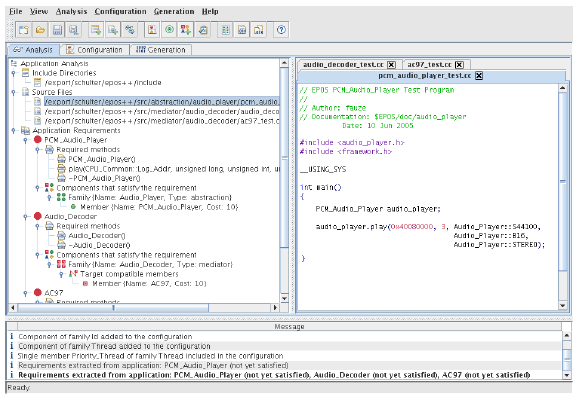Click the Message column header
The image size is (577, 399).
[x=289, y=326]
